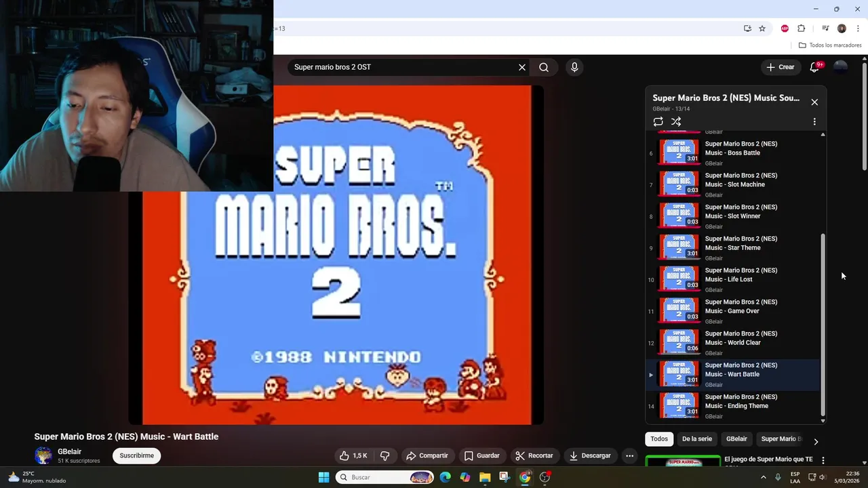Open Todos los marcadores bookmarks folder
This screenshot has width=868, height=488.
(830, 45)
